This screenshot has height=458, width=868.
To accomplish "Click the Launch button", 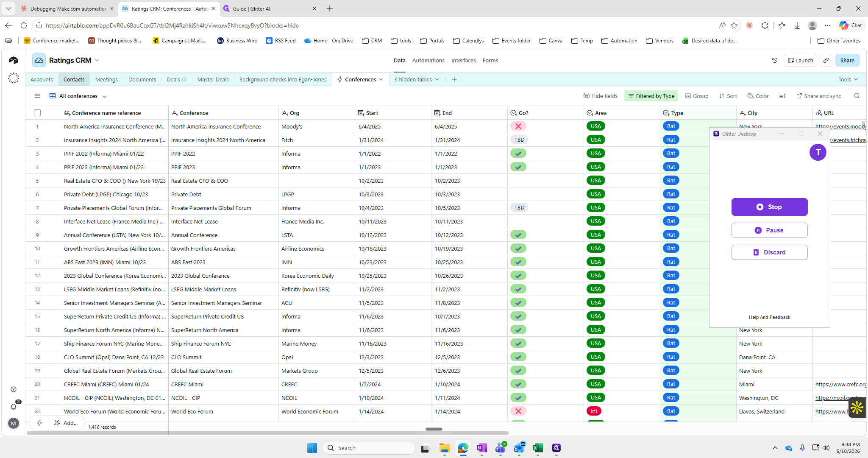I will tap(800, 60).
